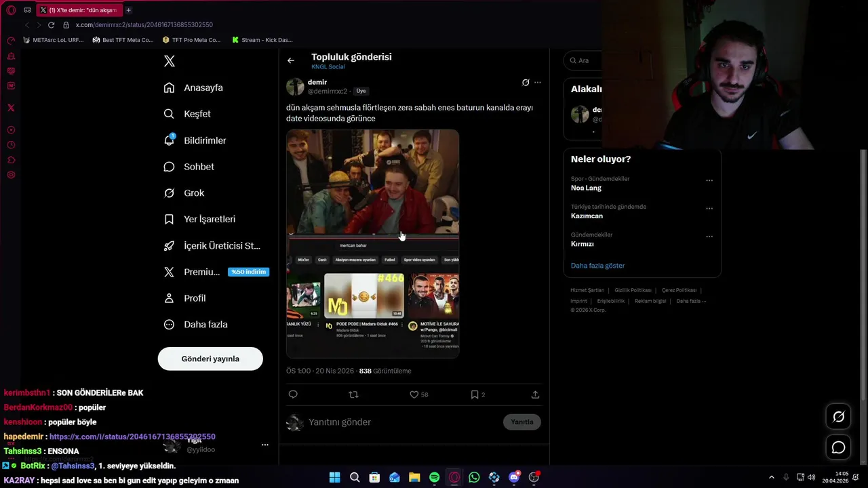Viewport: 868px width, 488px height.
Task: Open Sohbet messages
Action: (x=189, y=167)
